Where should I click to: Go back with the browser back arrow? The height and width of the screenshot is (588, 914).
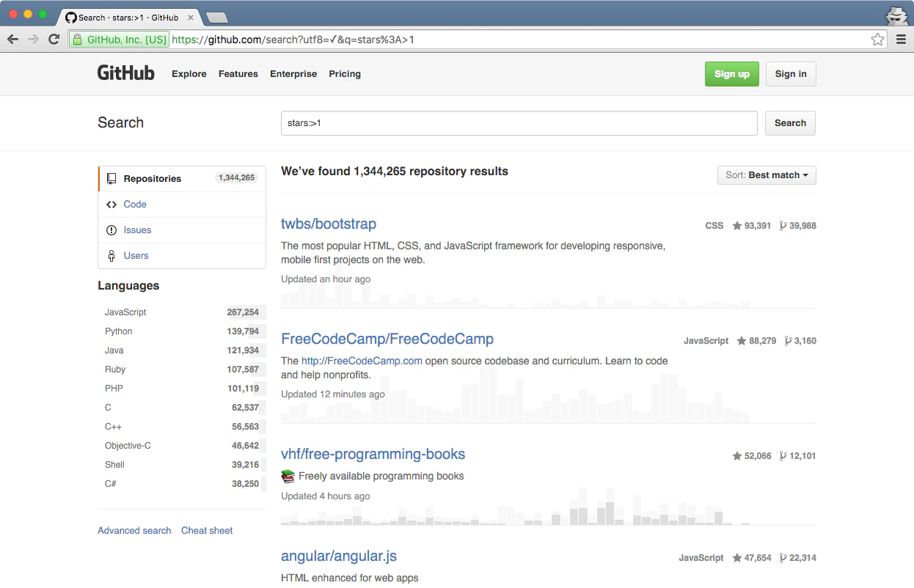click(x=12, y=40)
